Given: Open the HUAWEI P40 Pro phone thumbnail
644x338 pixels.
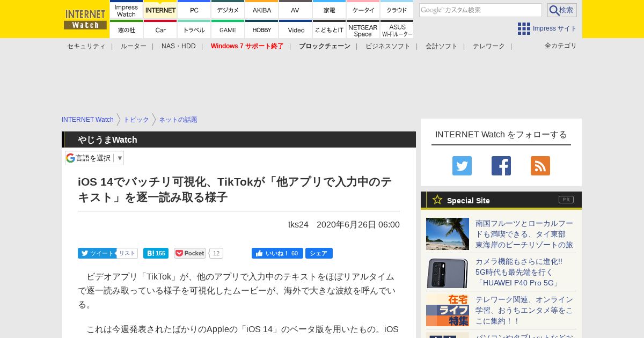Looking at the screenshot, I should (448, 273).
